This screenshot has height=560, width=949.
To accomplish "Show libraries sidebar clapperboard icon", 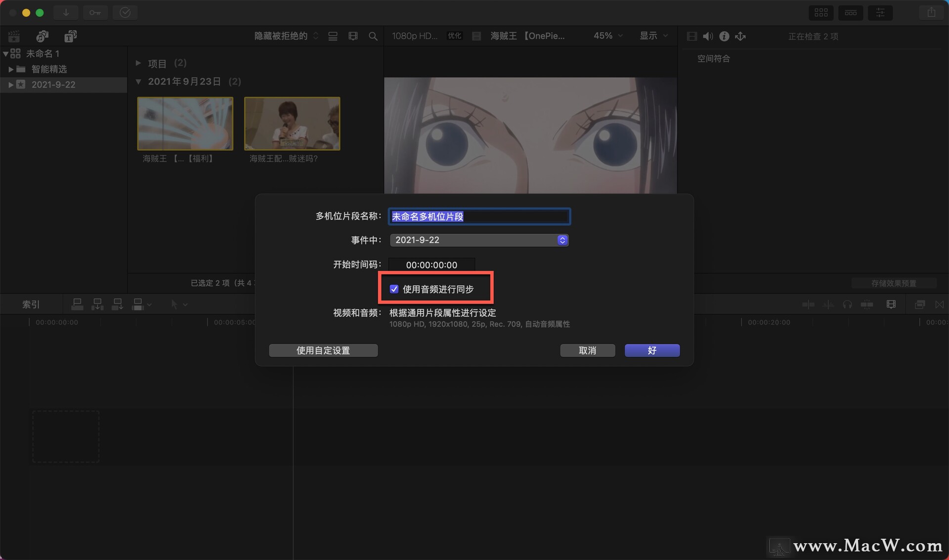I will [x=14, y=36].
